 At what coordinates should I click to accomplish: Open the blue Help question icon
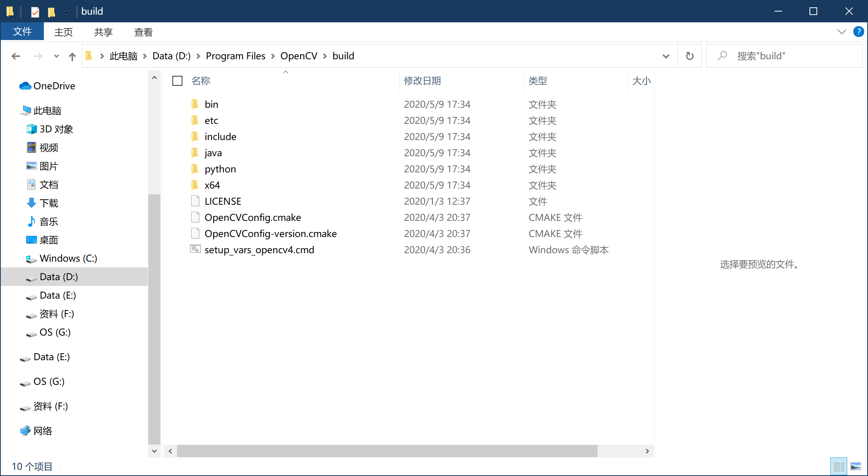point(858,32)
